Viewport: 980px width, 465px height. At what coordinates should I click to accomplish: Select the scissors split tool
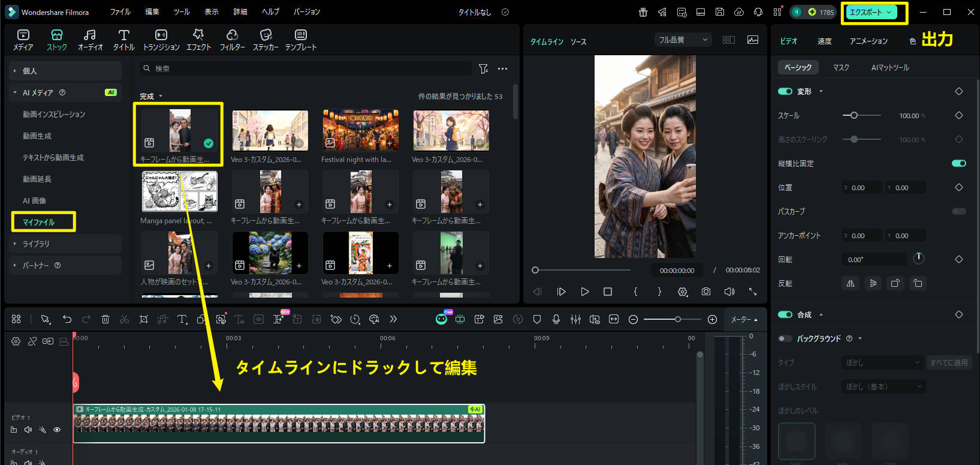point(125,319)
